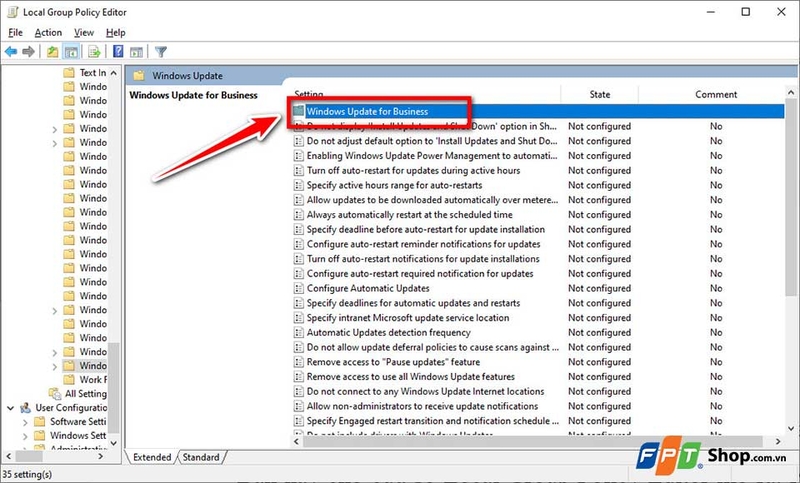
Task: Select 'Specify deadlines for automatic updates and restarts'
Action: 413,303
